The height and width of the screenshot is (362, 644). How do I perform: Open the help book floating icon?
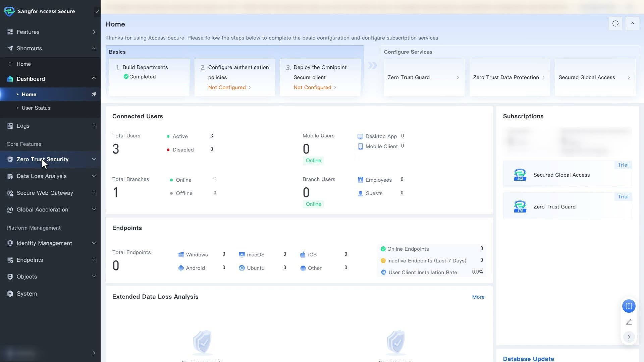point(629,306)
